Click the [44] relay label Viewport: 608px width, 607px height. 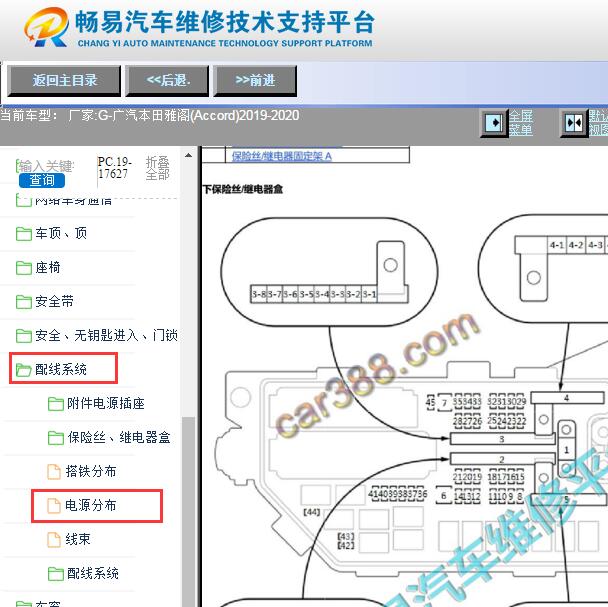point(311,513)
